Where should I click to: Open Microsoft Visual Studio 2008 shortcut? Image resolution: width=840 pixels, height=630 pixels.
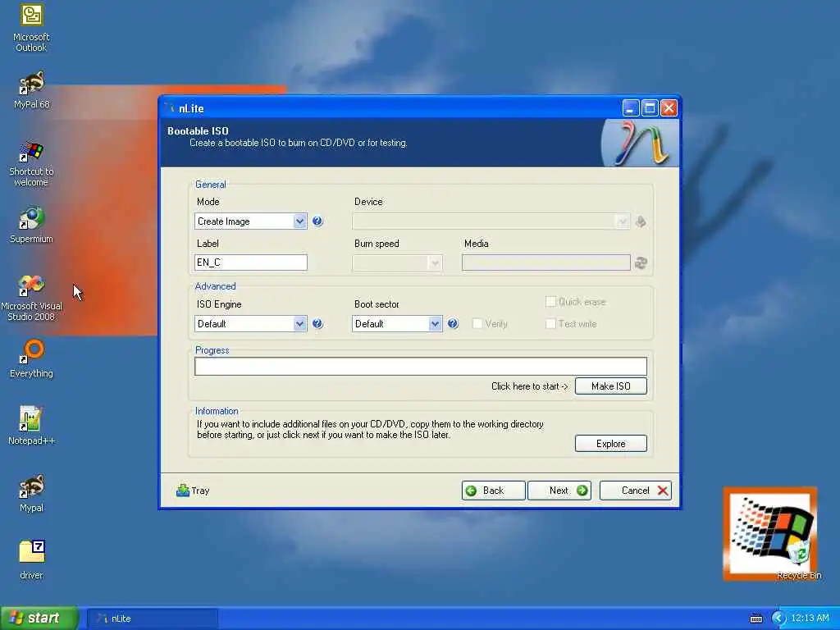[32, 298]
